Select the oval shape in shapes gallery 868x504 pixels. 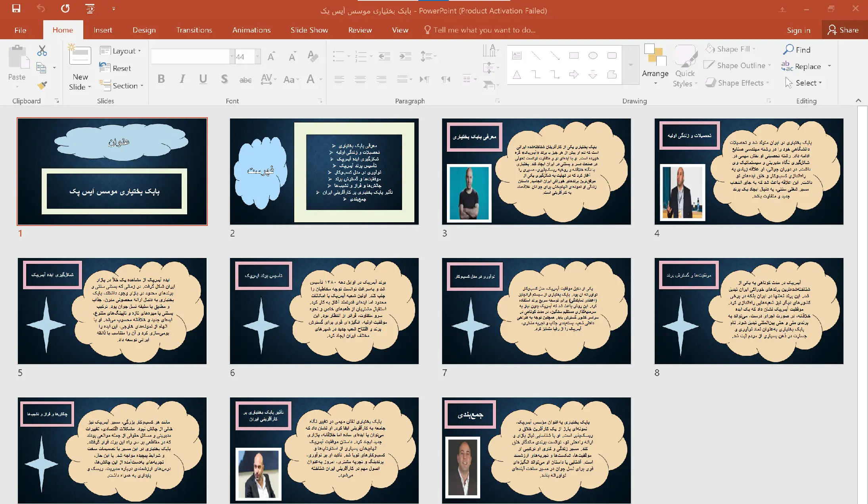click(x=593, y=56)
